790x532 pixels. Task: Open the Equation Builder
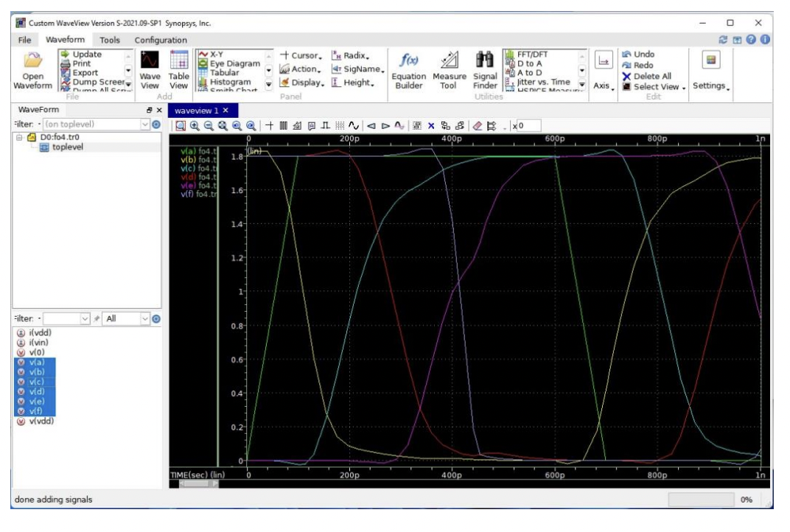pyautogui.click(x=410, y=68)
